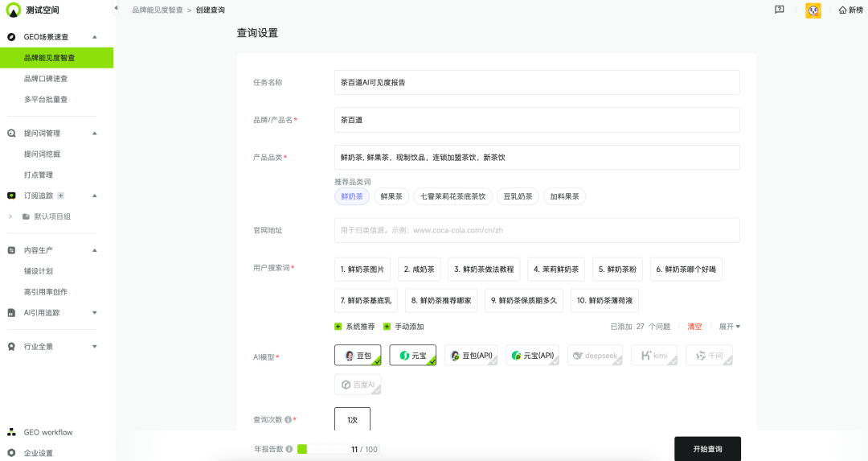Toggle the 豆包 AI model

[358, 355]
